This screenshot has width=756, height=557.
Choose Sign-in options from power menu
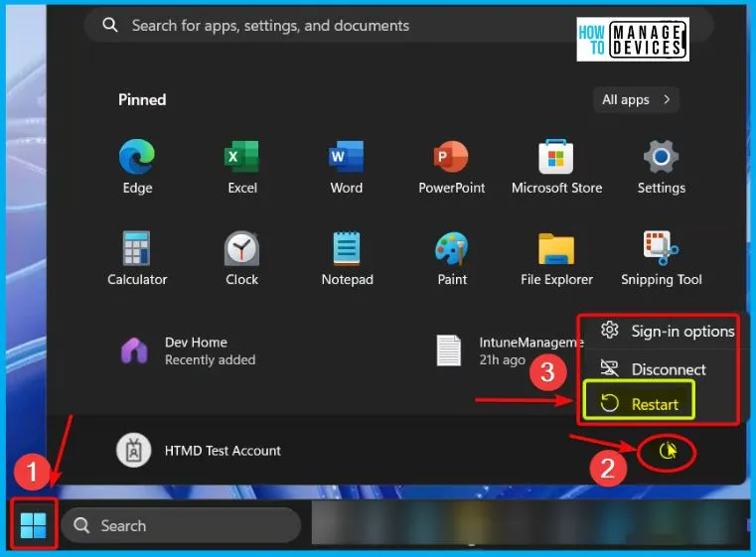tap(668, 331)
